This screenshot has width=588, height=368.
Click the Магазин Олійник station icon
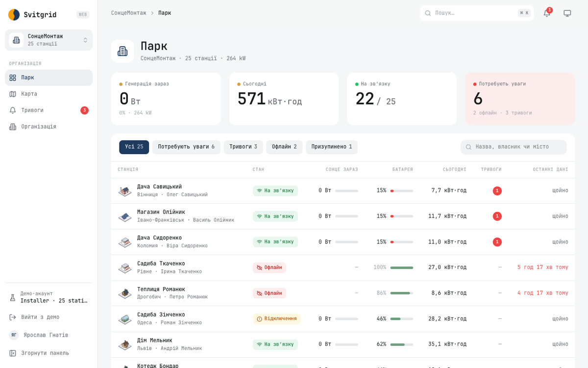[125, 216]
